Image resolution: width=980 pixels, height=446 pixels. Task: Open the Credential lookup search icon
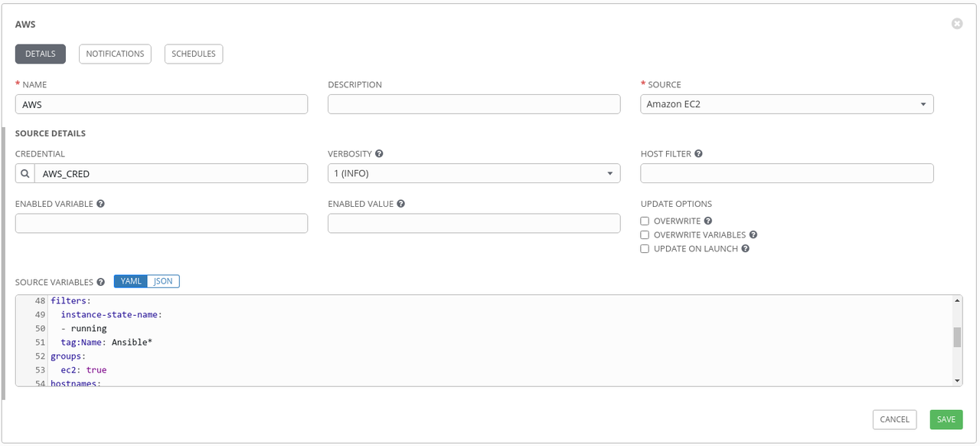pyautogui.click(x=24, y=173)
